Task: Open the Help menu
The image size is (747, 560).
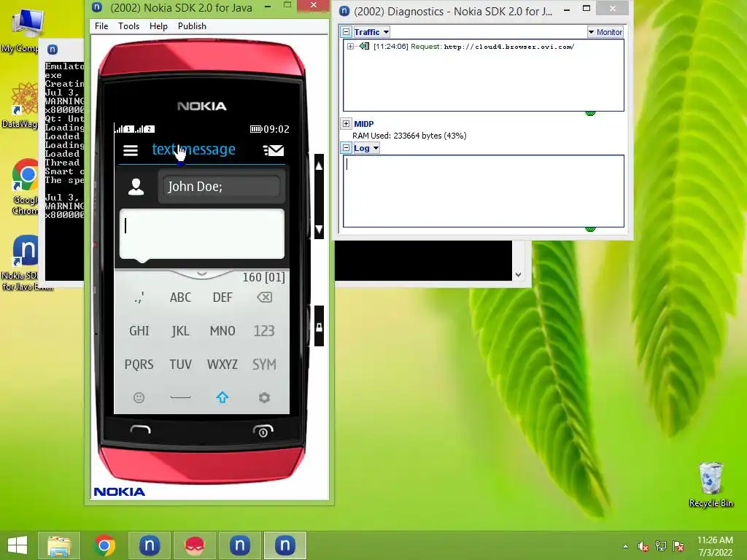Action: click(x=158, y=26)
